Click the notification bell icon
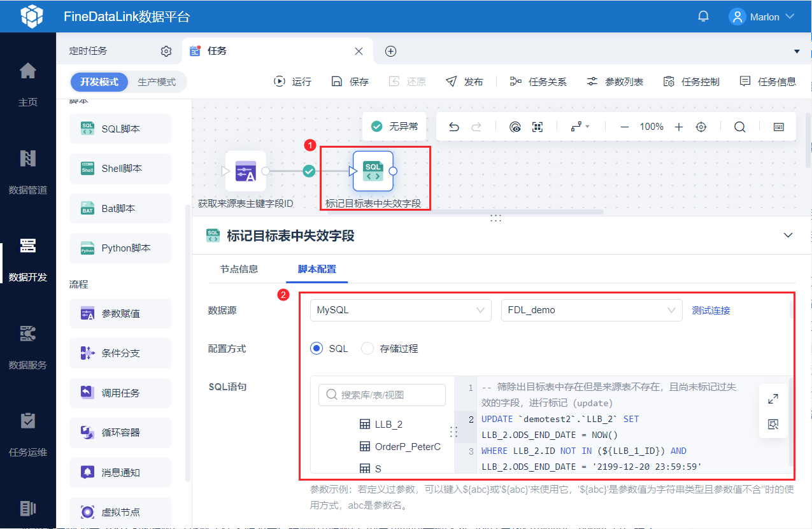Image resolution: width=812 pixels, height=529 pixels. (703, 17)
